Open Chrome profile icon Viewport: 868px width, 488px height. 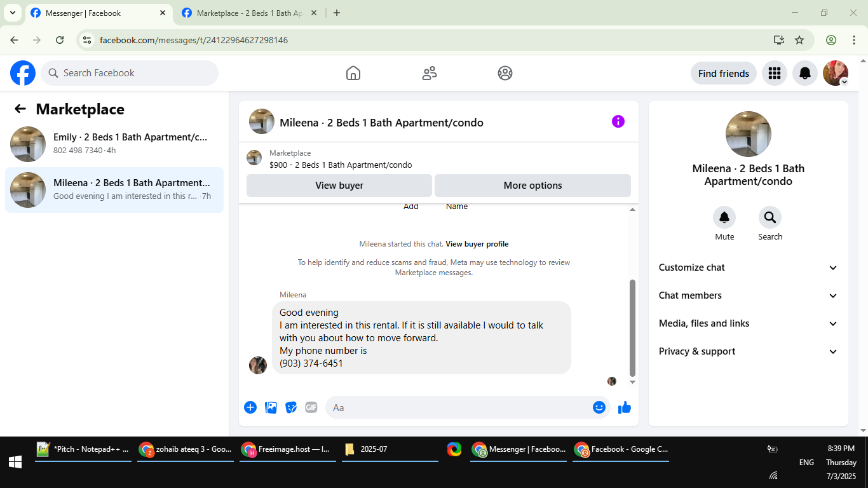831,40
